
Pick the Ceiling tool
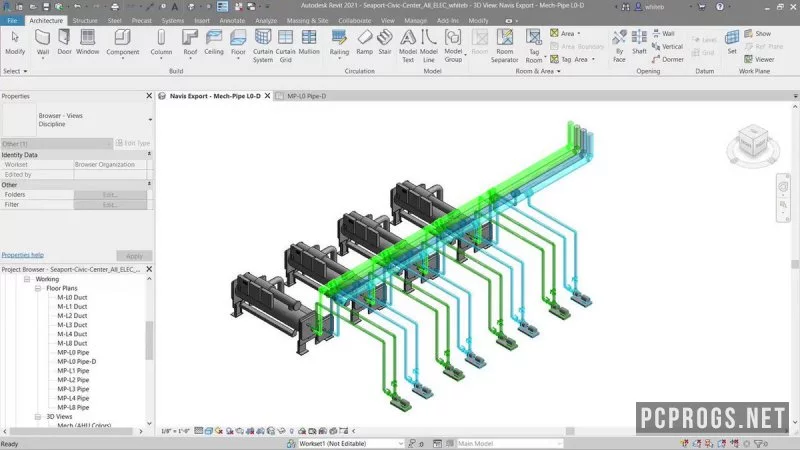pos(214,43)
